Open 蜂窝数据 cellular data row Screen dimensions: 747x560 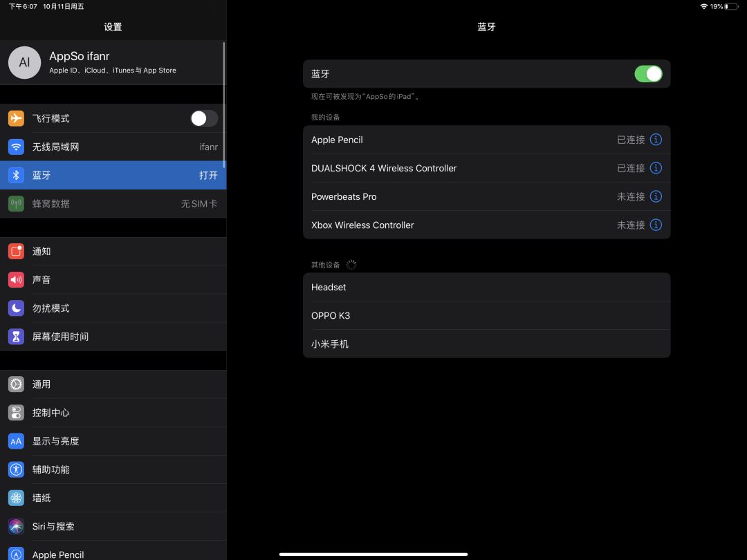click(113, 204)
